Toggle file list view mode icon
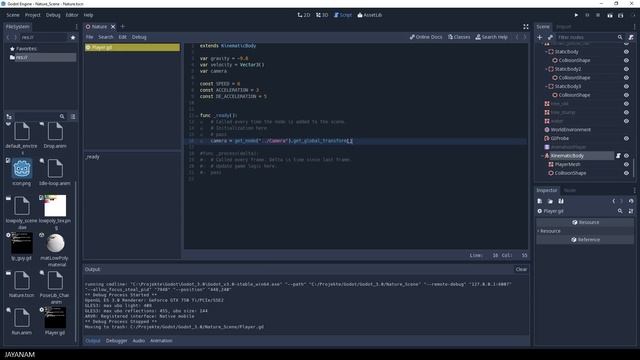The image size is (640, 360). (x=73, y=117)
